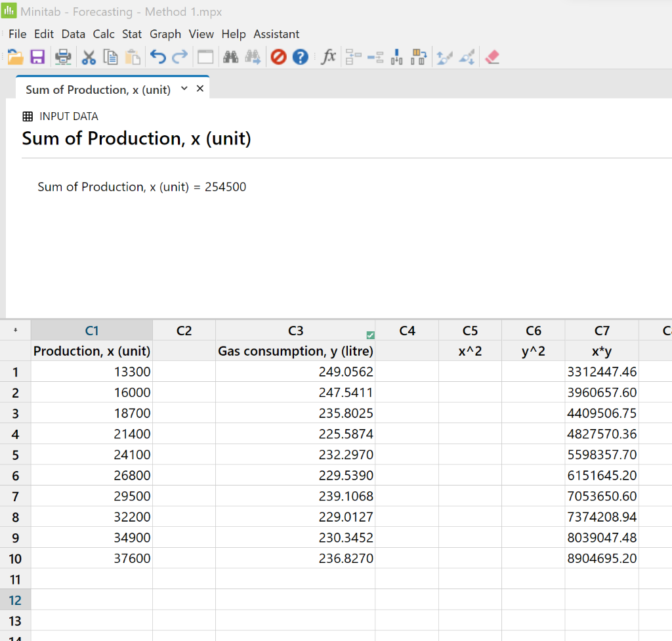Select row 5 by clicking its row number
Viewport: 672px width, 641px height.
point(15,455)
